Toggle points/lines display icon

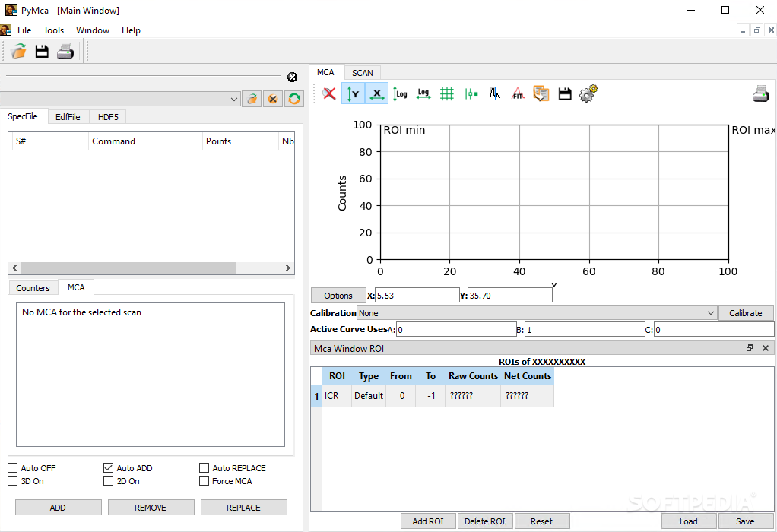(471, 93)
